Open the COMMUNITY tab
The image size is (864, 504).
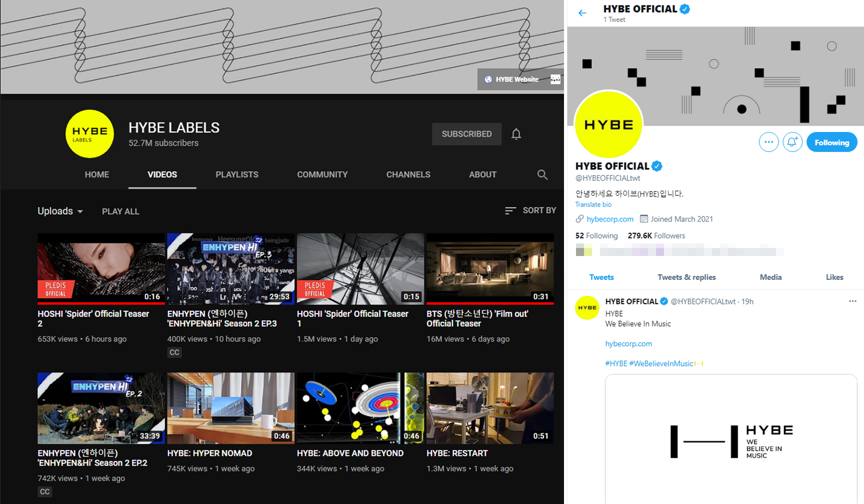(x=322, y=174)
